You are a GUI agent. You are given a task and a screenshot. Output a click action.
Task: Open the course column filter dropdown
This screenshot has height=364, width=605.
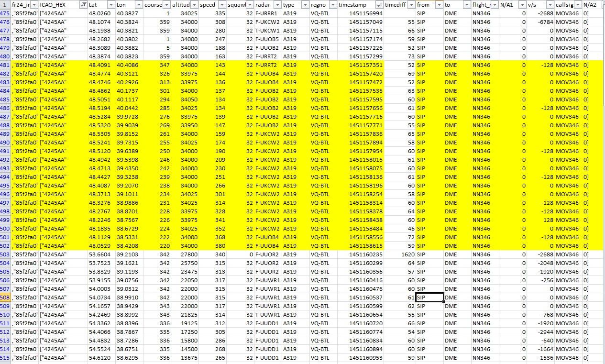coord(166,5)
